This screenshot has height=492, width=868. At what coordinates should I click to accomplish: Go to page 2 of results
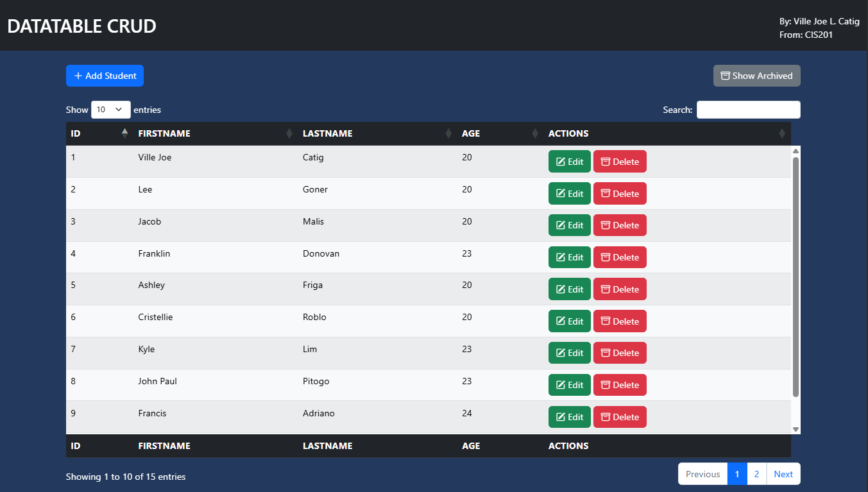[756, 474]
